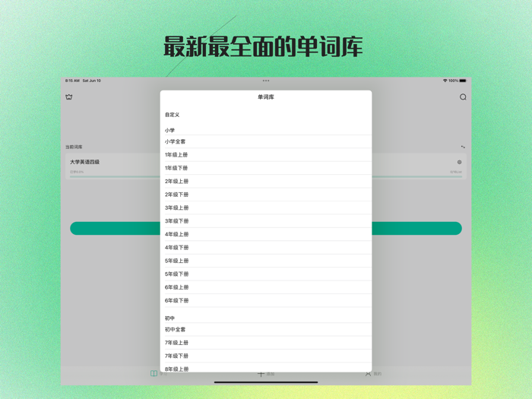The width and height of the screenshot is (532, 399).
Task: Tap the book icon in bottom tab bar
Action: 154,373
